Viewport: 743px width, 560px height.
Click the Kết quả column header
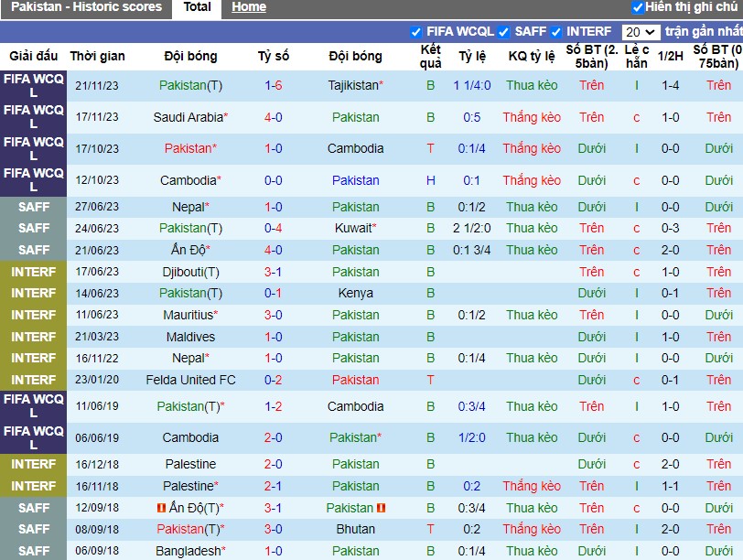(430, 57)
